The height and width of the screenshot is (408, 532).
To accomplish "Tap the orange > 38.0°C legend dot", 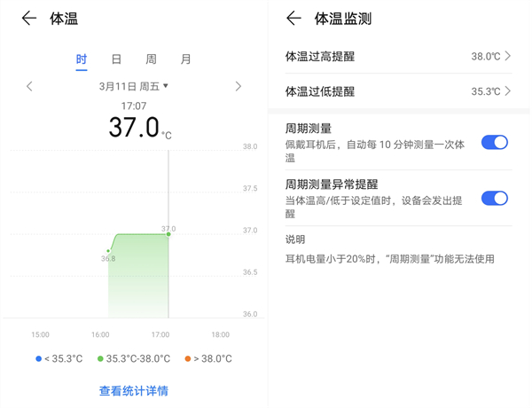I will pyautogui.click(x=188, y=359).
